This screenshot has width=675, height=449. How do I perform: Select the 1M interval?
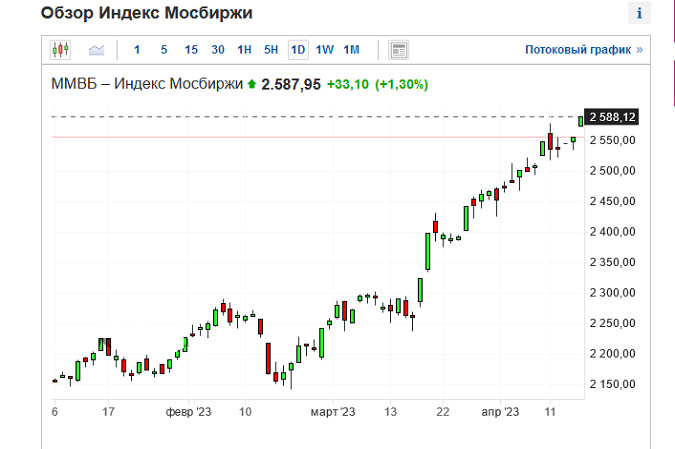coord(351,50)
